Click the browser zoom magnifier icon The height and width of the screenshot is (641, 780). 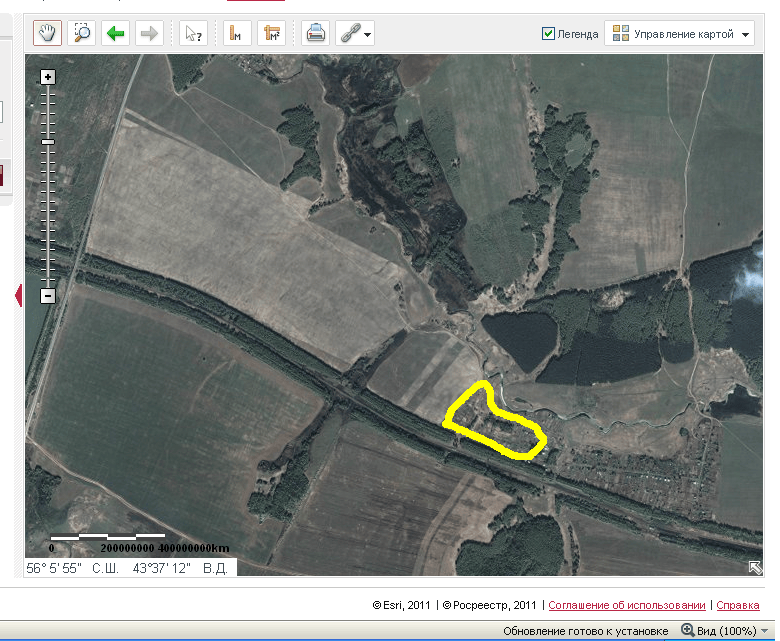tap(687, 630)
